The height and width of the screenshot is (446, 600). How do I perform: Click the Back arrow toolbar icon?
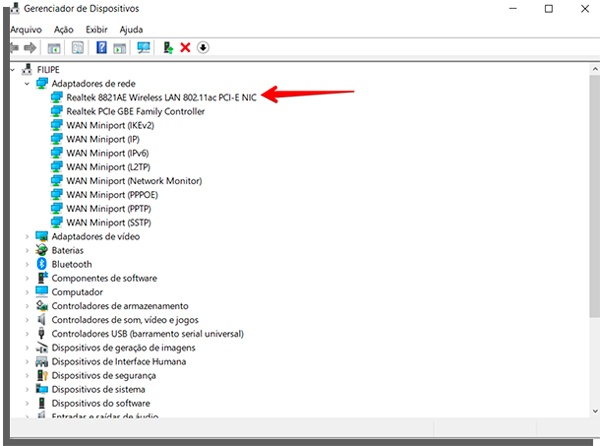pyautogui.click(x=14, y=48)
